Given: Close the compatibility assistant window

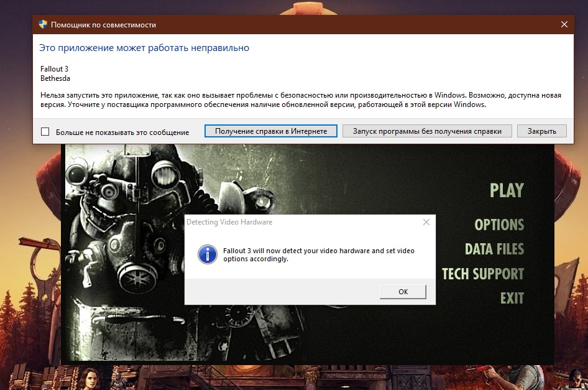Looking at the screenshot, I should (564, 24).
